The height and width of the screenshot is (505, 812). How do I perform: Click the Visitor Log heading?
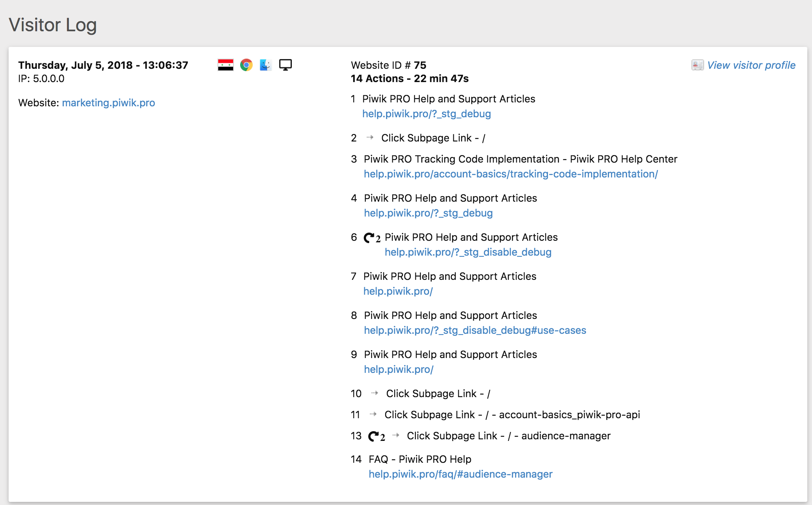[52, 25]
